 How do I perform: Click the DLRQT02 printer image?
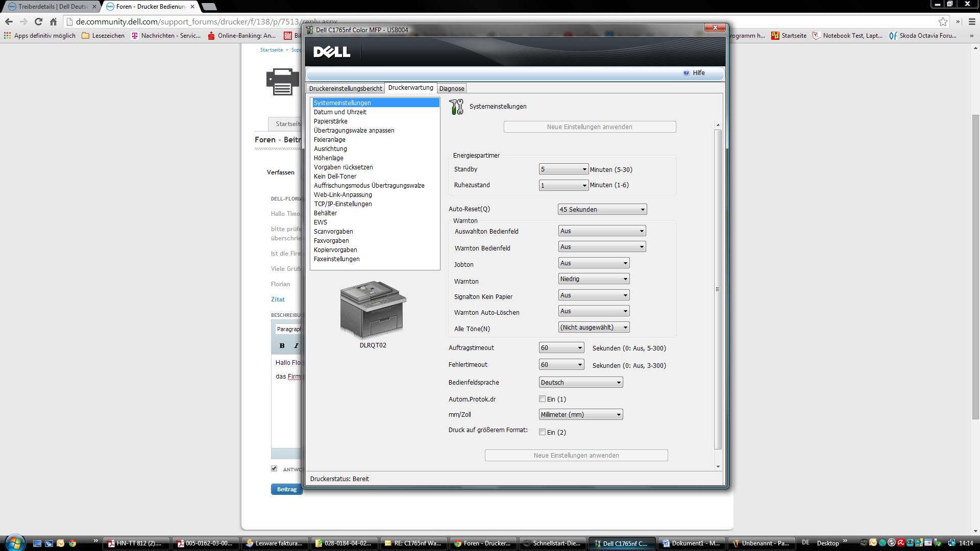[x=373, y=309]
